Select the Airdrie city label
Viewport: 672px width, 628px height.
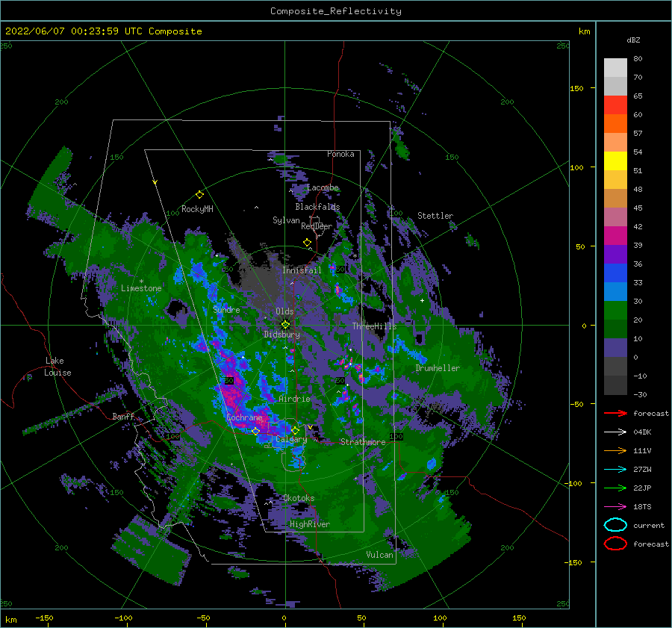(x=294, y=399)
